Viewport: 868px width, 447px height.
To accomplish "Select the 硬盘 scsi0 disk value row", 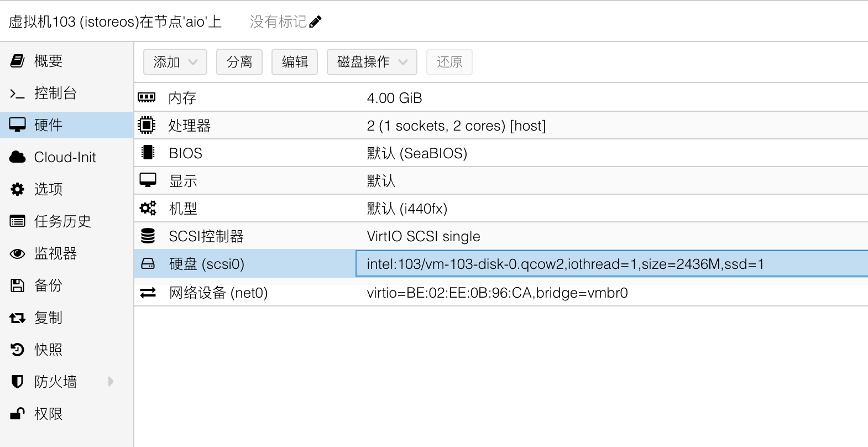I will [565, 264].
